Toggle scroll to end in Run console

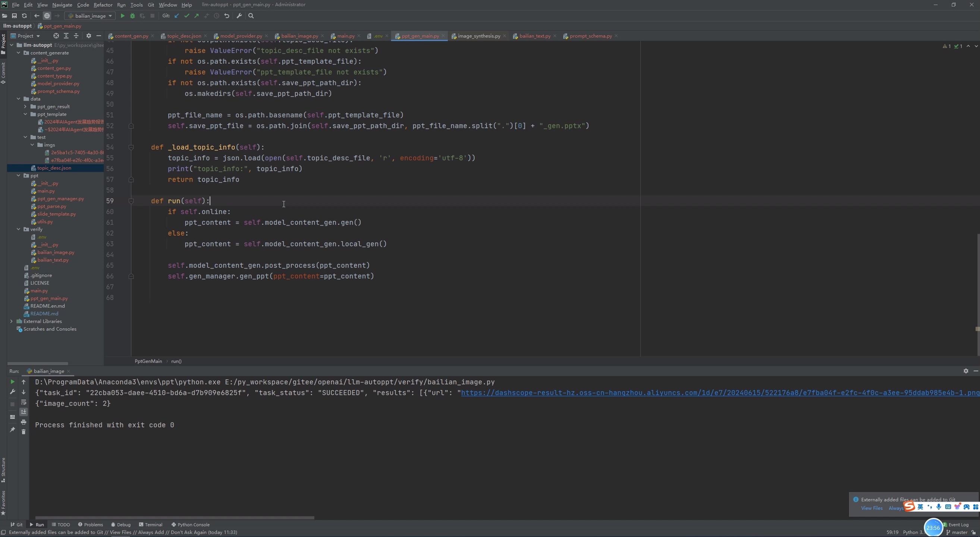click(23, 412)
